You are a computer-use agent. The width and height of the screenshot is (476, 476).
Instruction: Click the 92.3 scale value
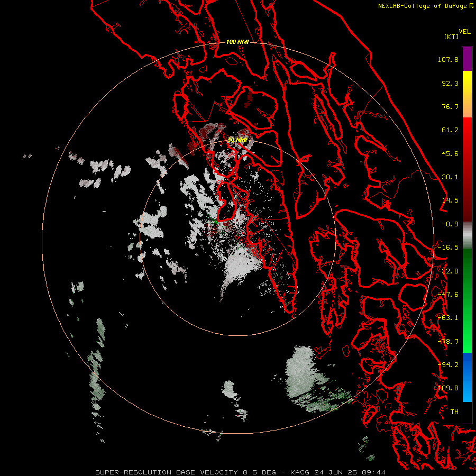pyautogui.click(x=450, y=83)
